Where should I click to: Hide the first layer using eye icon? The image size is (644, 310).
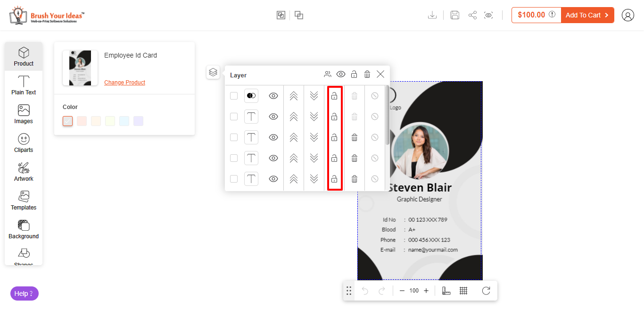[x=273, y=96]
